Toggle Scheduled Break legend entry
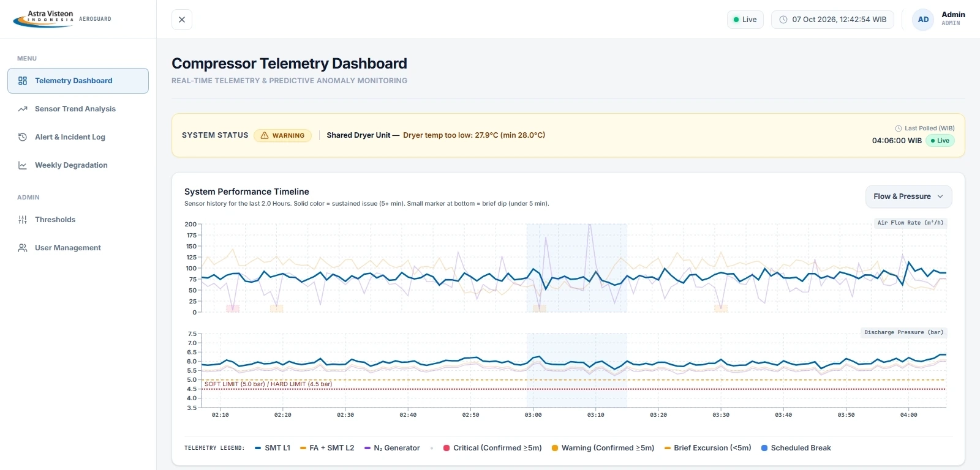Screen dimensions: 980x470 (x=796, y=448)
